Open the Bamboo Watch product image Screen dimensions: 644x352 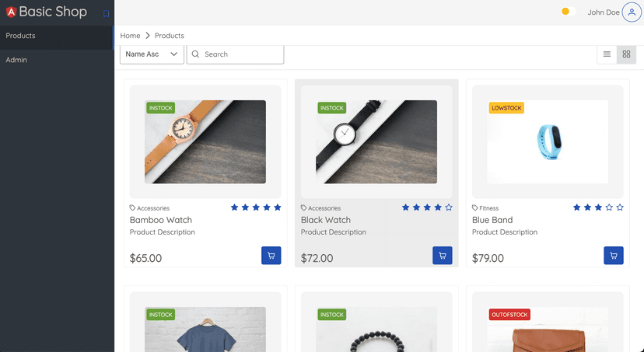(205, 142)
